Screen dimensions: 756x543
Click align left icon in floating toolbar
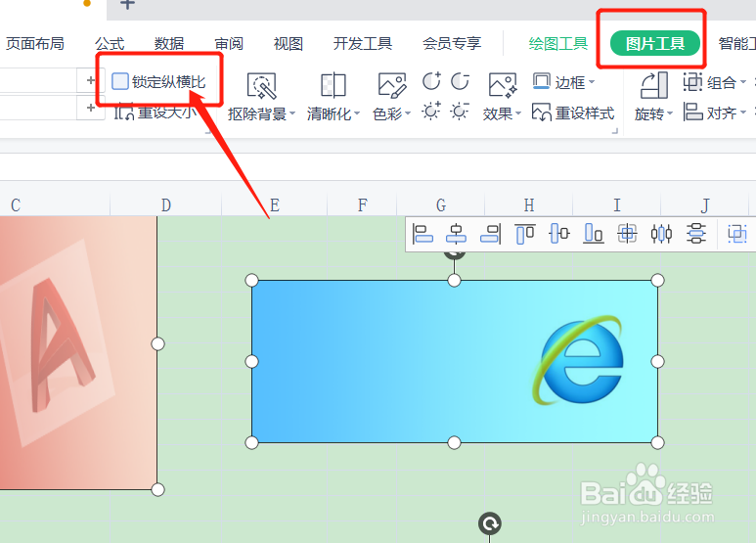[422, 235]
